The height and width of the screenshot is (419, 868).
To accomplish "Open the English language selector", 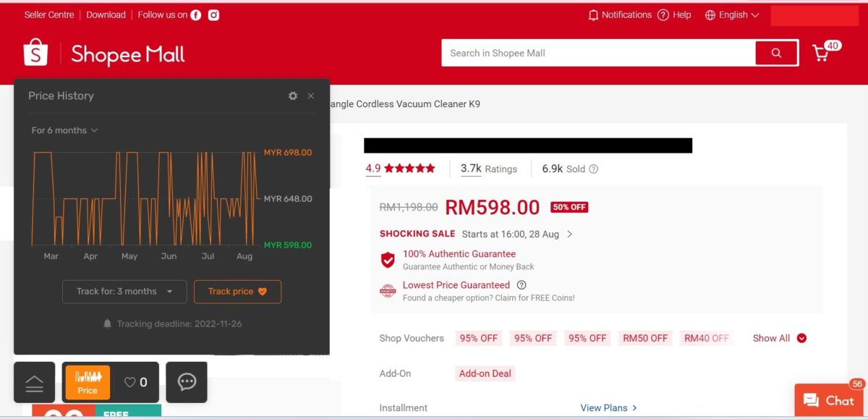I will 732,15.
